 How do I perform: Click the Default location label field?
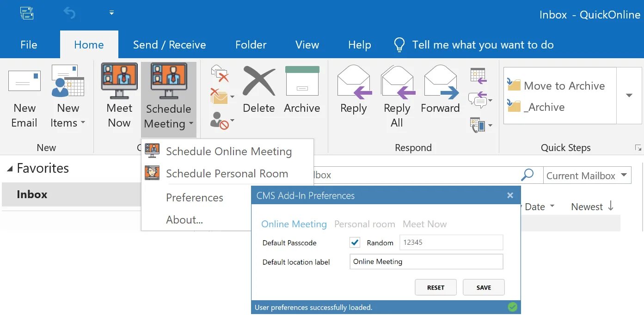coord(426,261)
